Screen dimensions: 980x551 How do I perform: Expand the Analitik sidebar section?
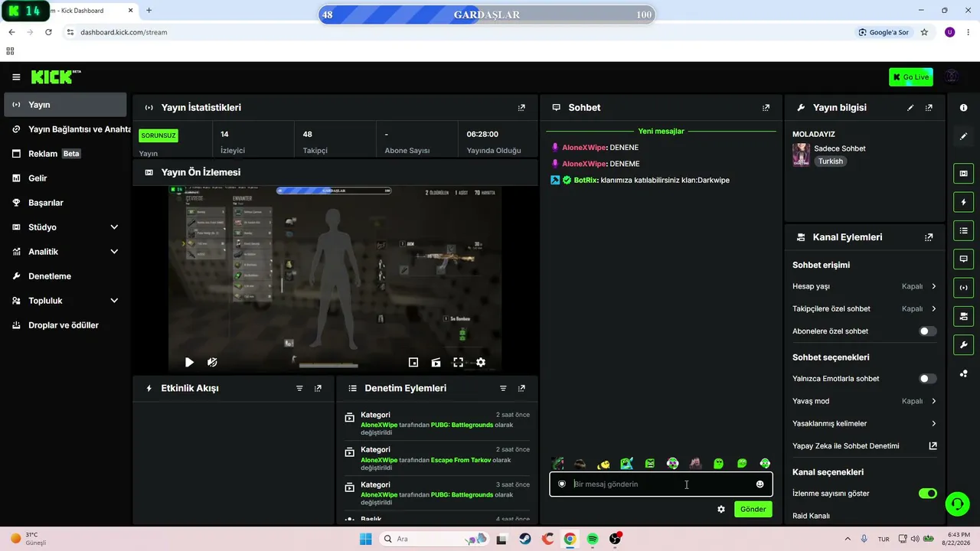tap(65, 252)
